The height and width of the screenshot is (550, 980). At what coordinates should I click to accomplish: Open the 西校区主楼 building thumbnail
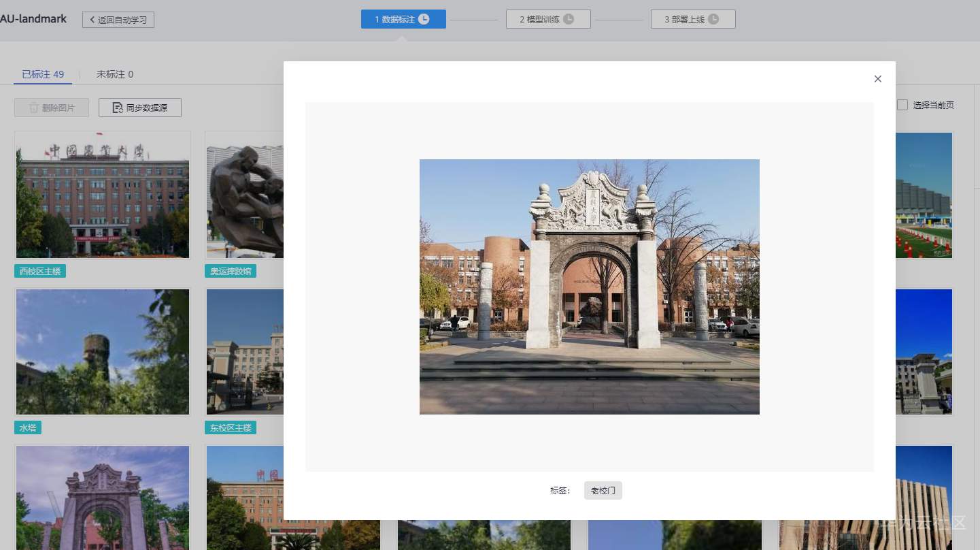103,195
